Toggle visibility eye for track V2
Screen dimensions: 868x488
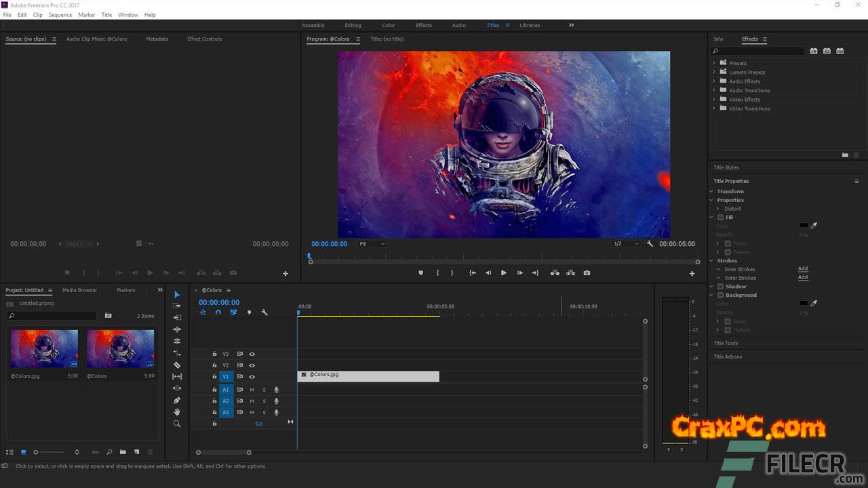[252, 365]
